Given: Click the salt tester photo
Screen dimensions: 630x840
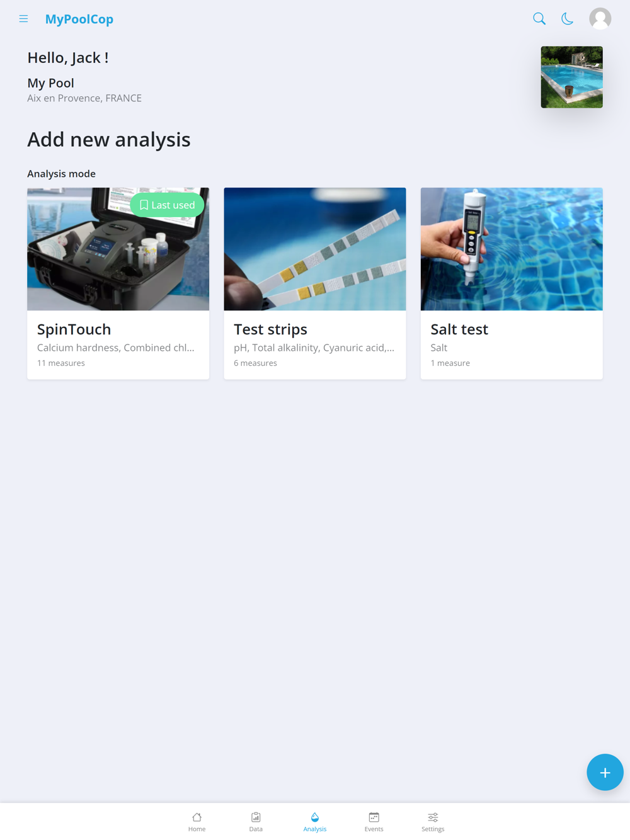Looking at the screenshot, I should [x=512, y=249].
